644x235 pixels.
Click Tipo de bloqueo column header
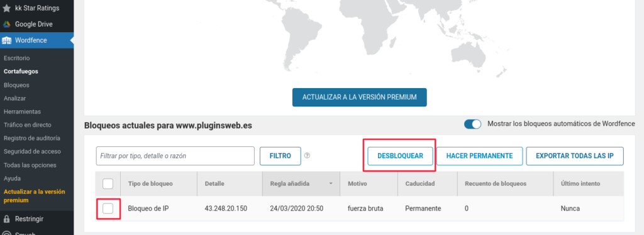pyautogui.click(x=150, y=183)
